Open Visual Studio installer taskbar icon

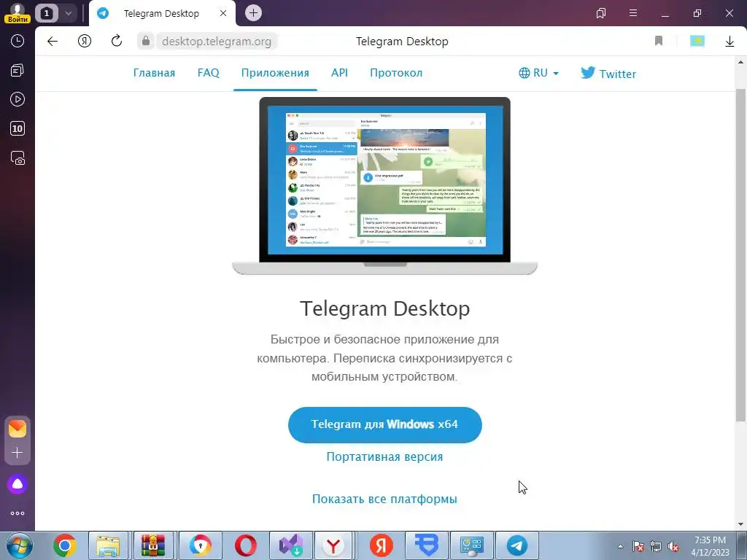coord(290,545)
